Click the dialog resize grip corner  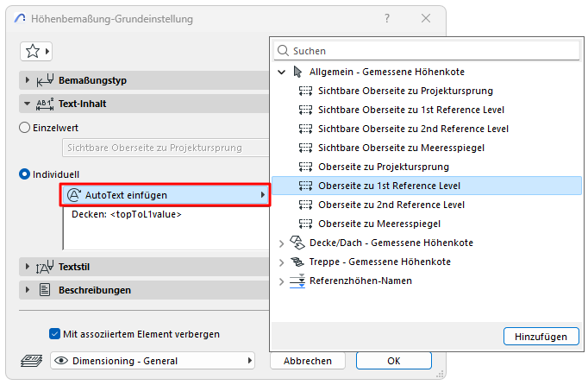coord(441,374)
